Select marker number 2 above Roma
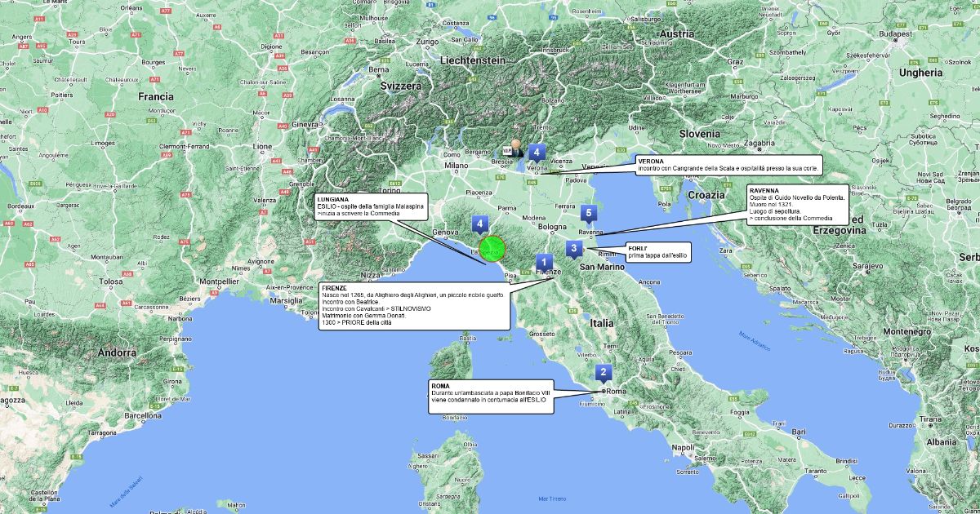Viewport: 980px width, 514px height. (603, 374)
